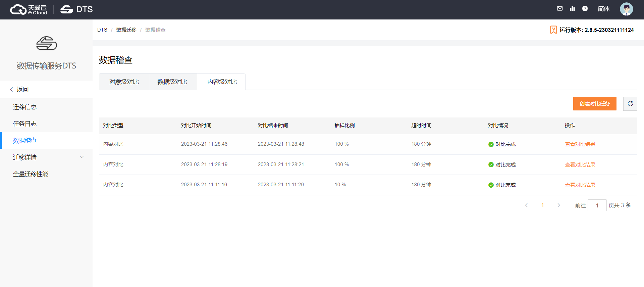Screen dimensions: 644x287
Task: Click the running version bookmark icon
Action: pyautogui.click(x=553, y=30)
